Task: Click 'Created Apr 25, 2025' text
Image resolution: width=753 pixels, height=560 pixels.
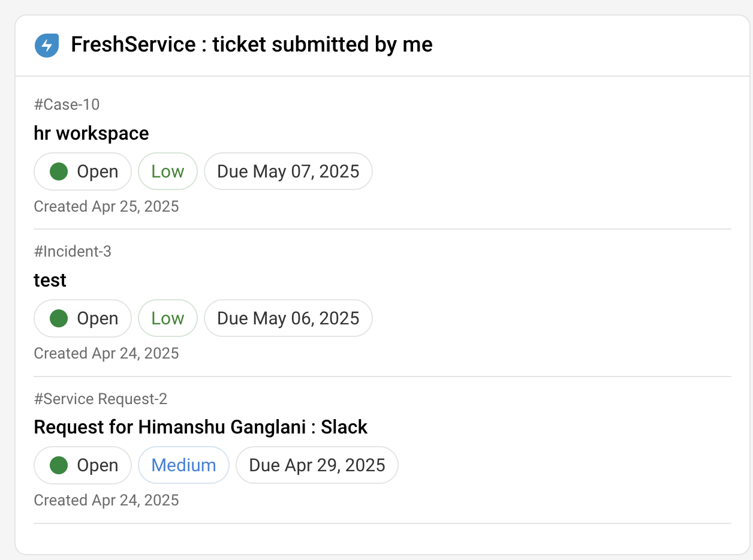Action: (x=106, y=207)
